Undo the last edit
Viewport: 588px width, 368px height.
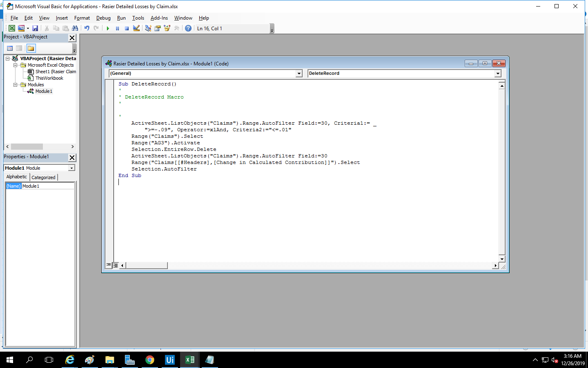[87, 28]
